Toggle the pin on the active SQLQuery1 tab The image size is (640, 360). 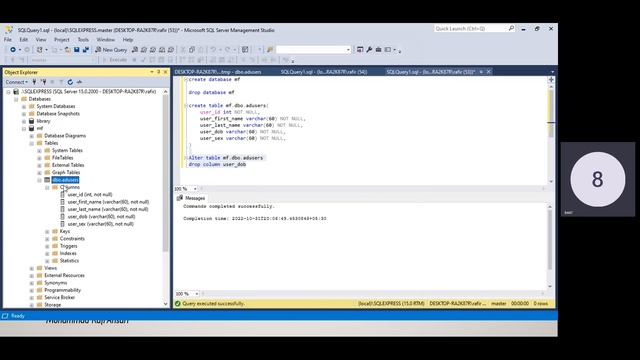click(481, 72)
